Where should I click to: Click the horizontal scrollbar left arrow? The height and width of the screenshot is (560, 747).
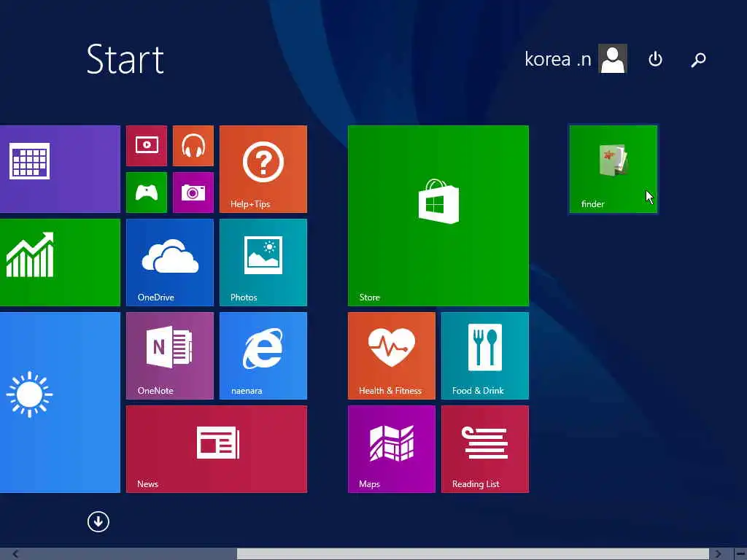tap(15, 554)
